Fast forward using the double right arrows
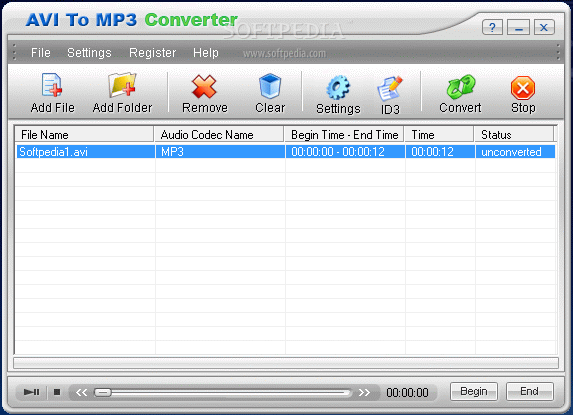The width and height of the screenshot is (573, 415). point(364,392)
